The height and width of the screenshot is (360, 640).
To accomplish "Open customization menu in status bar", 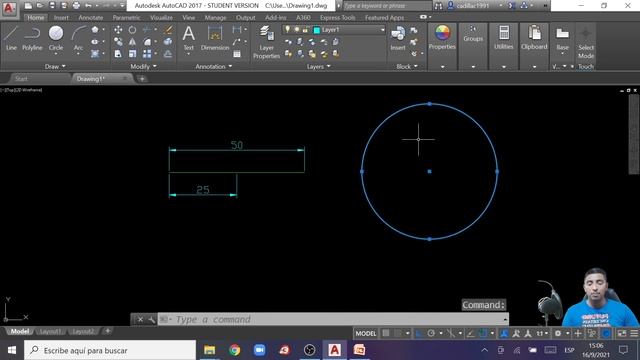I will coord(634,333).
